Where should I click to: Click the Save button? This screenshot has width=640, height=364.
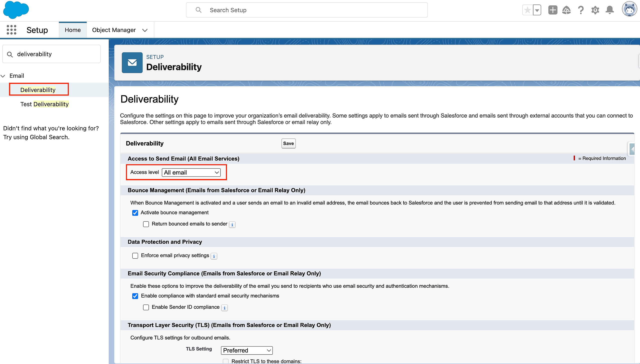[x=288, y=143]
